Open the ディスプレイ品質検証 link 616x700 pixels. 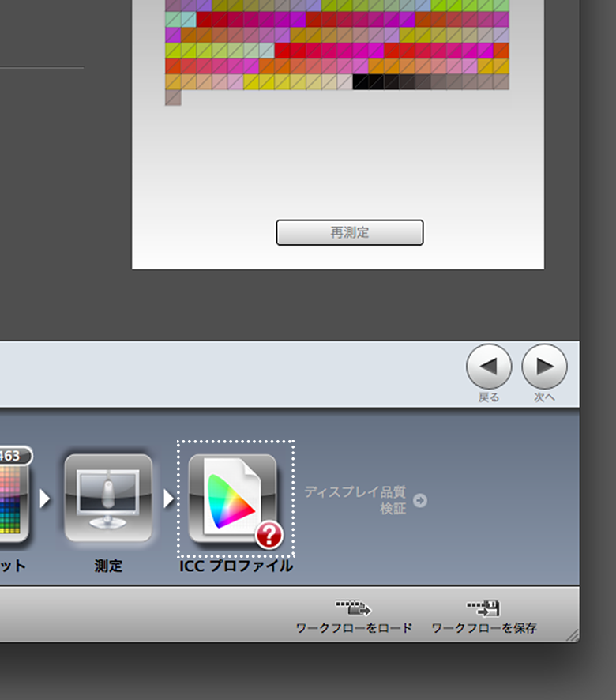355,500
